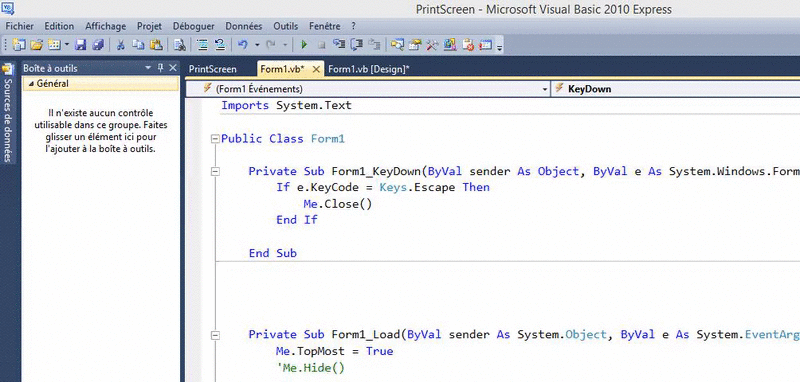Click the Stop debugging square icon
The width and height of the screenshot is (800, 382).
321,45
